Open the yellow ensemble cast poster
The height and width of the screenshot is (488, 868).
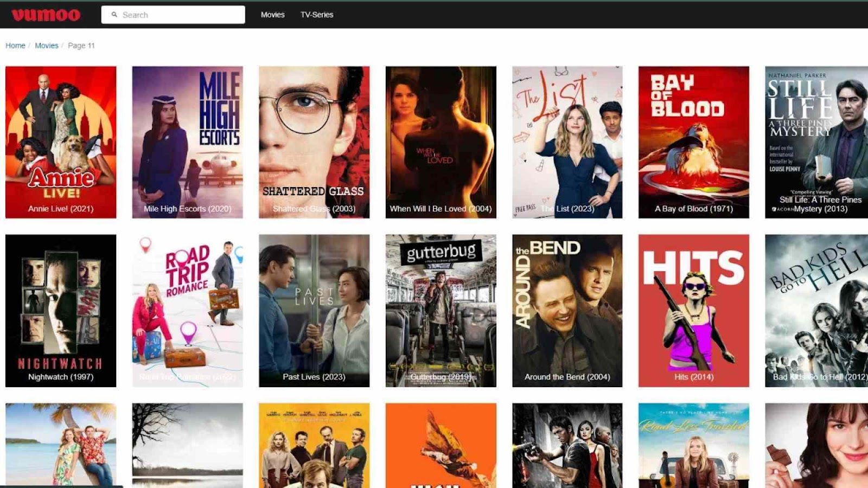(x=314, y=445)
